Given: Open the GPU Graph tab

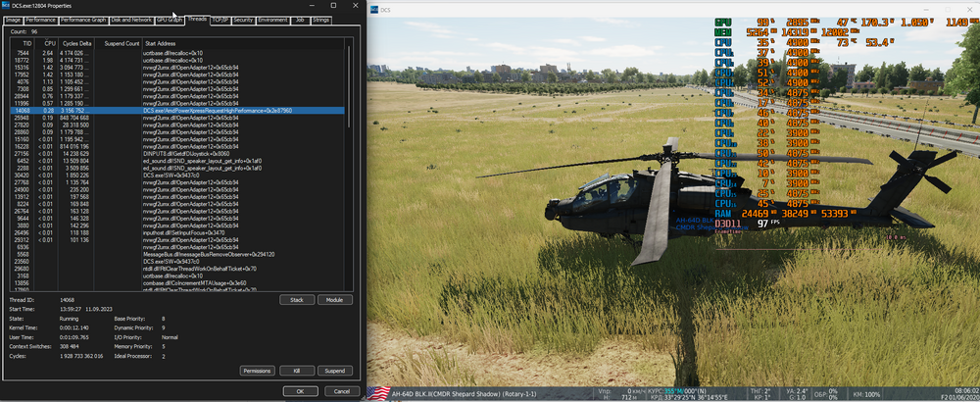Looking at the screenshot, I should tap(170, 20).
